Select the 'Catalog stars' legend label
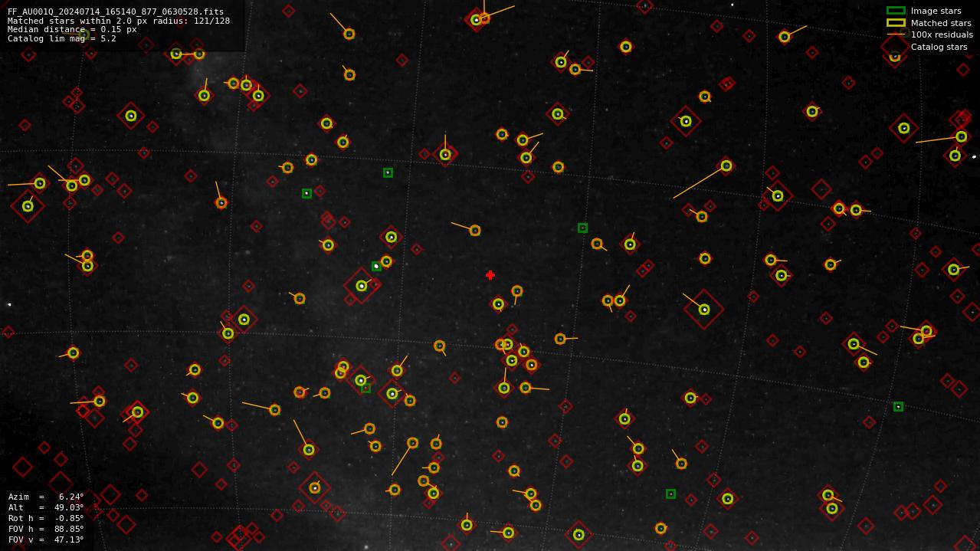980x551 pixels. point(939,47)
